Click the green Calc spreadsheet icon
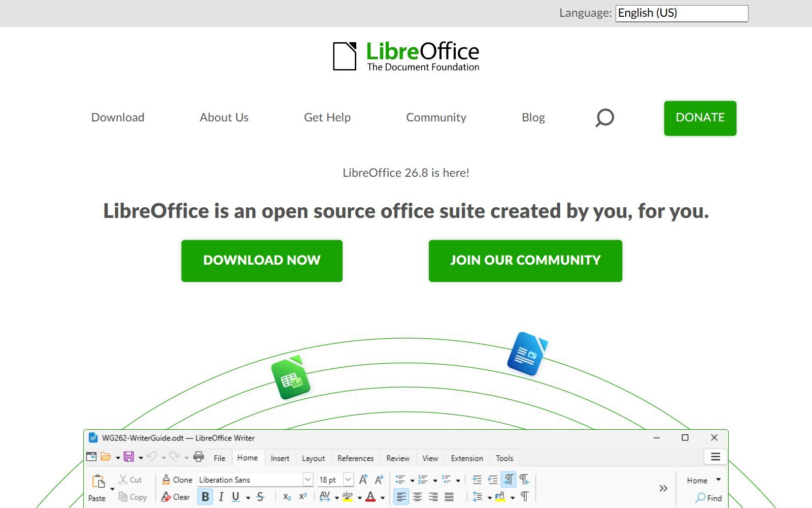This screenshot has height=508, width=812. point(290,377)
